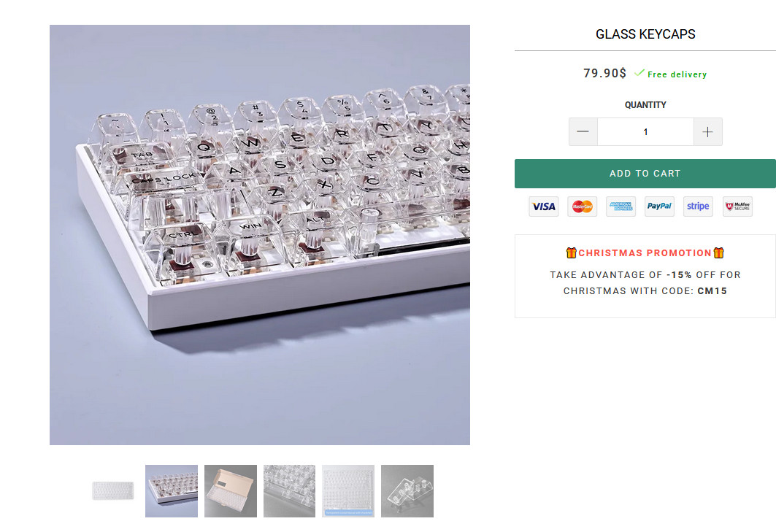
Task: Open the thumbnail showing the open packaging box
Action: pos(231,491)
